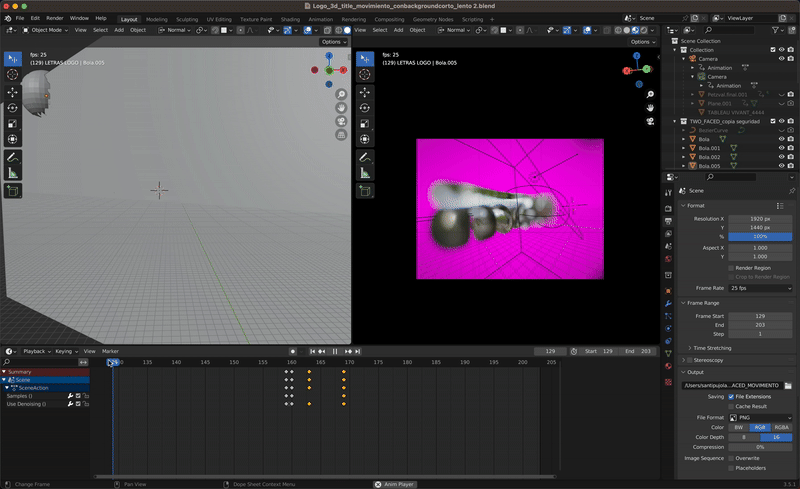Open the Render menu
800x489 pixels.
tap(55, 18)
